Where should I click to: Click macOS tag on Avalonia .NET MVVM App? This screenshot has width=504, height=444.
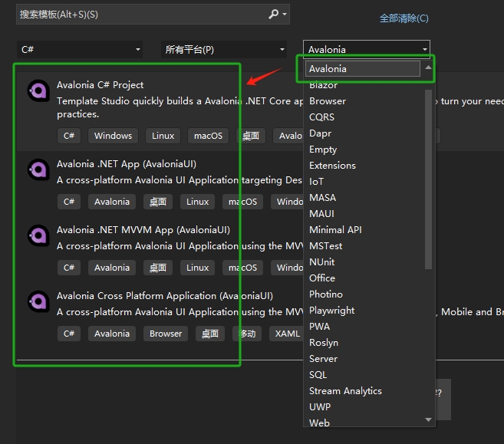pyautogui.click(x=242, y=268)
